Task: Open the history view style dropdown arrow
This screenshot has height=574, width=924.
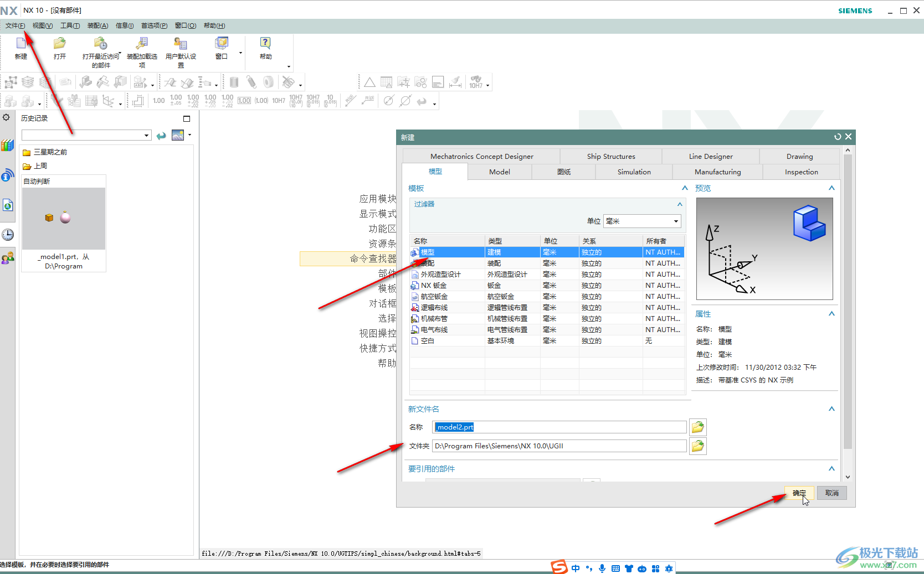Action: click(x=190, y=135)
